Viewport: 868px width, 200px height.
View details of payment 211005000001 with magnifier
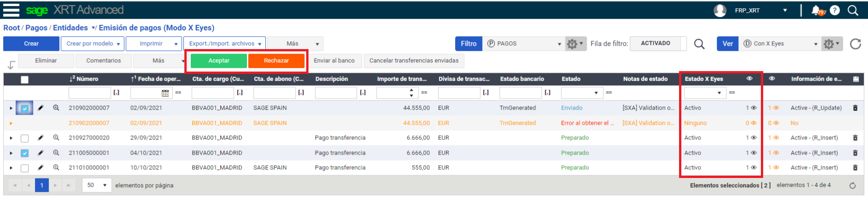pos(56,153)
